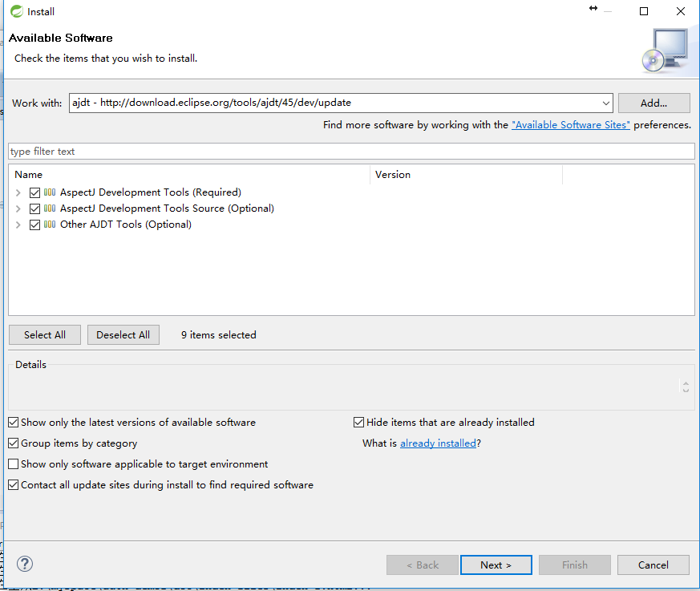Cancel the installation dialog
Viewport: 700px width, 591px height.
pyautogui.click(x=653, y=565)
